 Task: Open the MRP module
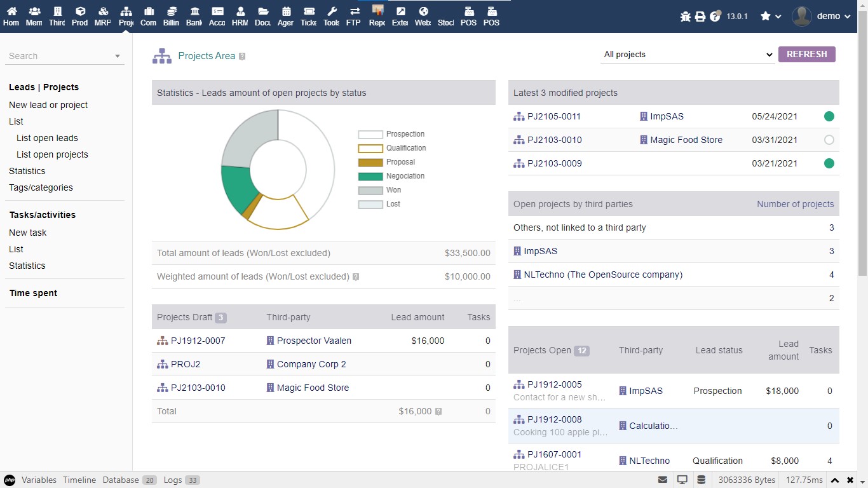(103, 16)
